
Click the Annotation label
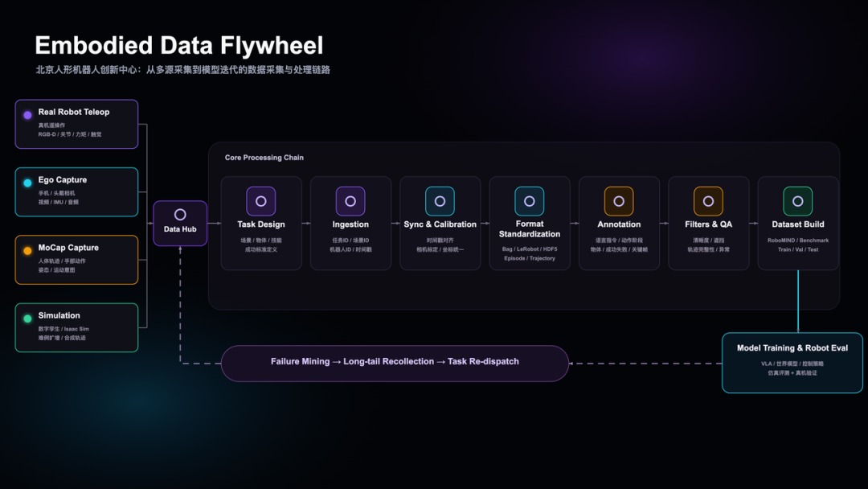[x=619, y=224]
